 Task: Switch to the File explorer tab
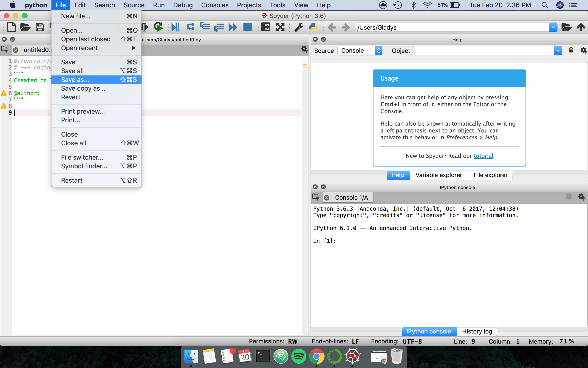(x=490, y=175)
